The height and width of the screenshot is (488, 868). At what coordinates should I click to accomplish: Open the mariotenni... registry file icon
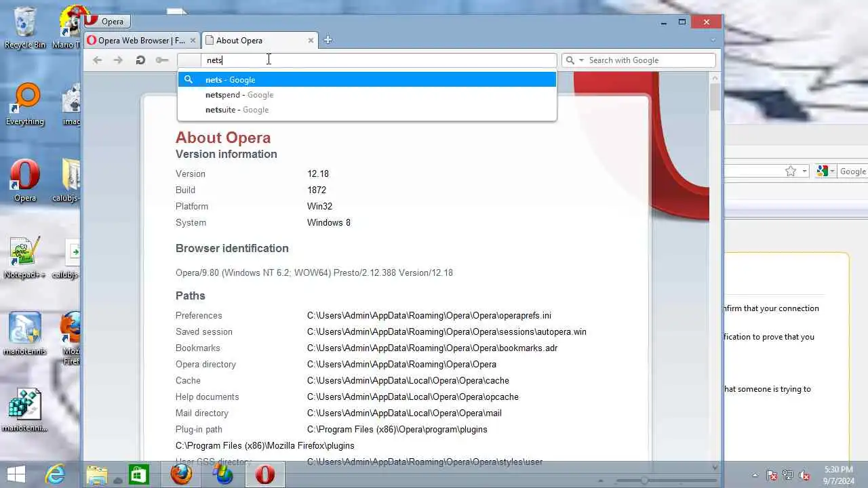tap(25, 411)
